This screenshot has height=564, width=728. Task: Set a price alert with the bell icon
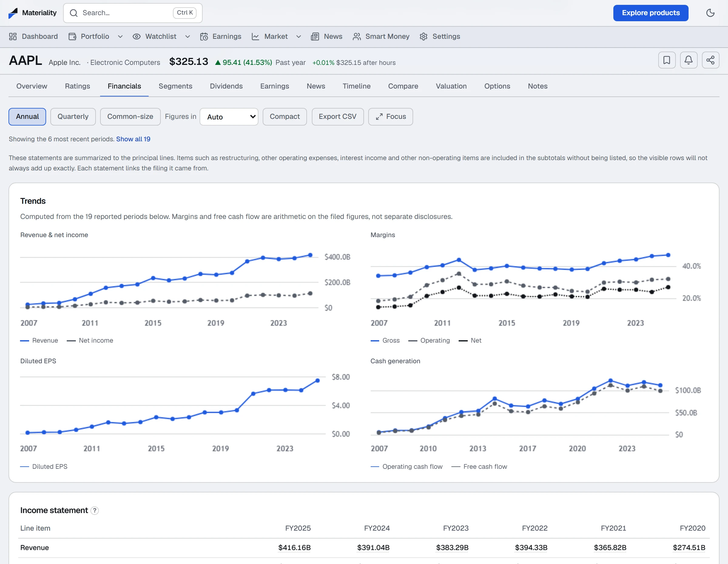click(x=689, y=60)
